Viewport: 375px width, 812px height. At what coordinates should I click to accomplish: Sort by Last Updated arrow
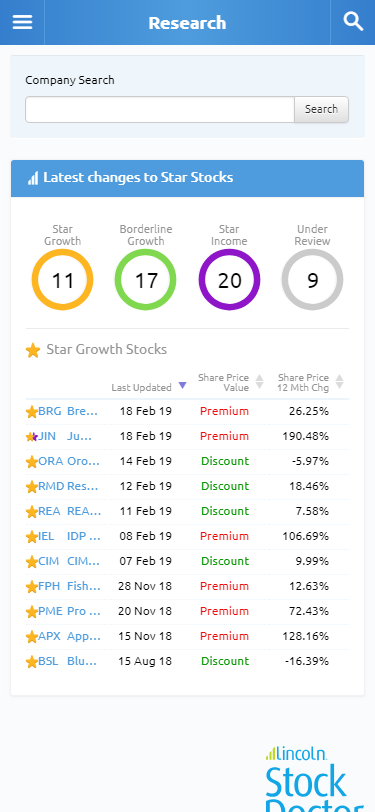pos(182,385)
